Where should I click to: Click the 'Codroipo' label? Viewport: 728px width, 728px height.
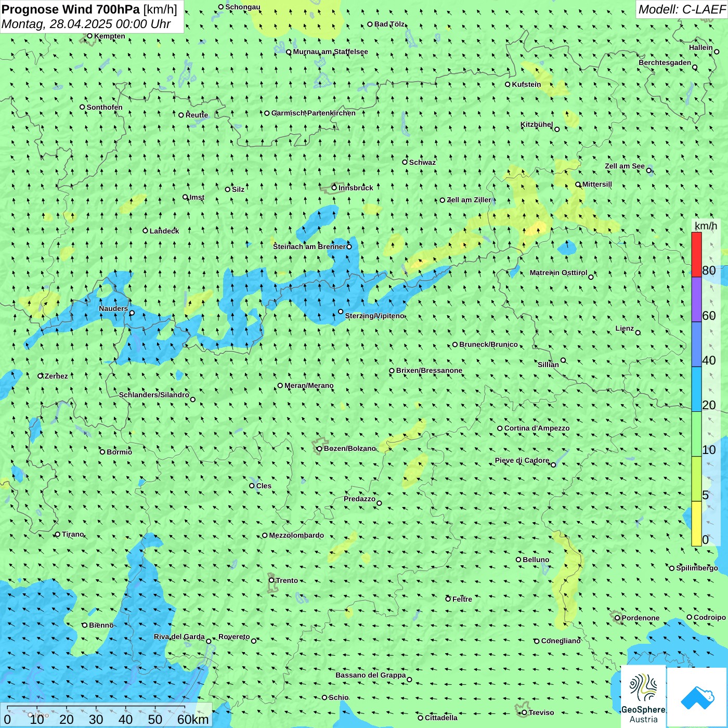tap(710, 617)
